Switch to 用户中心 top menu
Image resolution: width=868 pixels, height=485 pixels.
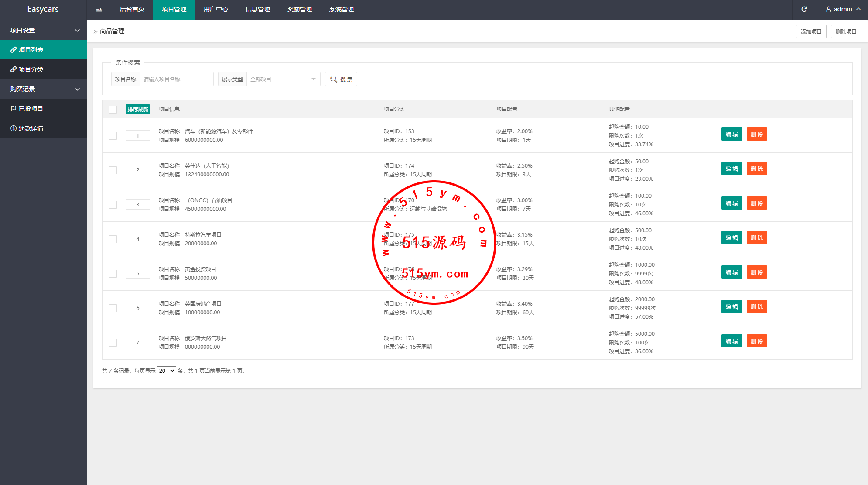click(x=215, y=9)
